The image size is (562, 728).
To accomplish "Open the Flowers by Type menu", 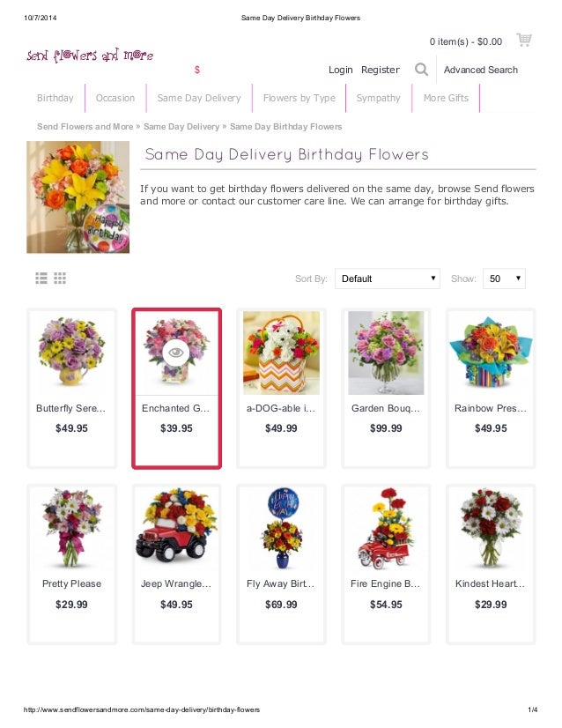I will tap(299, 98).
